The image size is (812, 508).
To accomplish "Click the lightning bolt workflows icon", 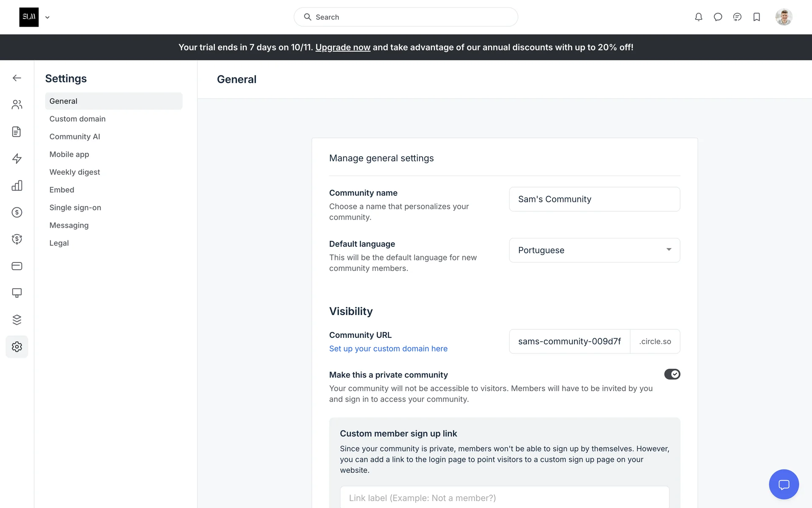I will point(17,158).
